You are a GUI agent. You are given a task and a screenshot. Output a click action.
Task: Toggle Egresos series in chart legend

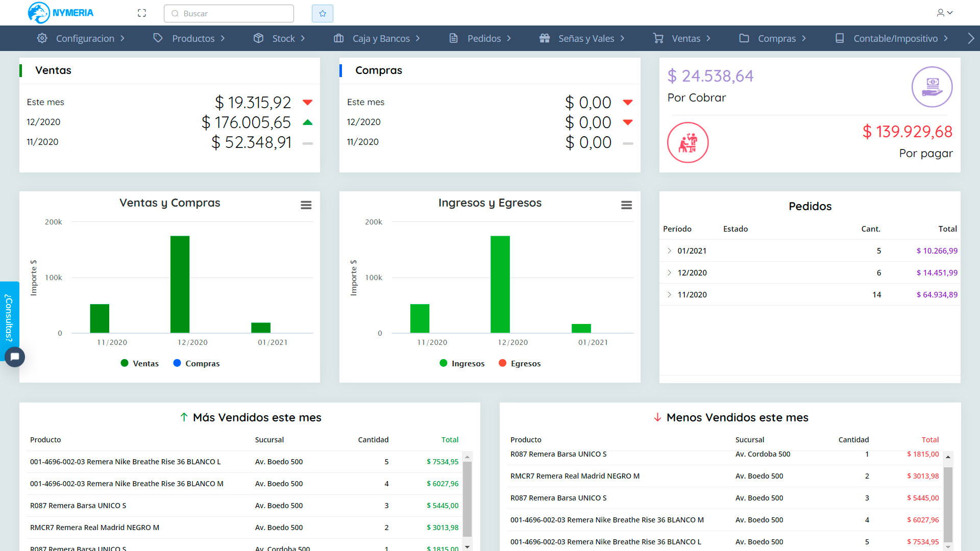tap(520, 363)
